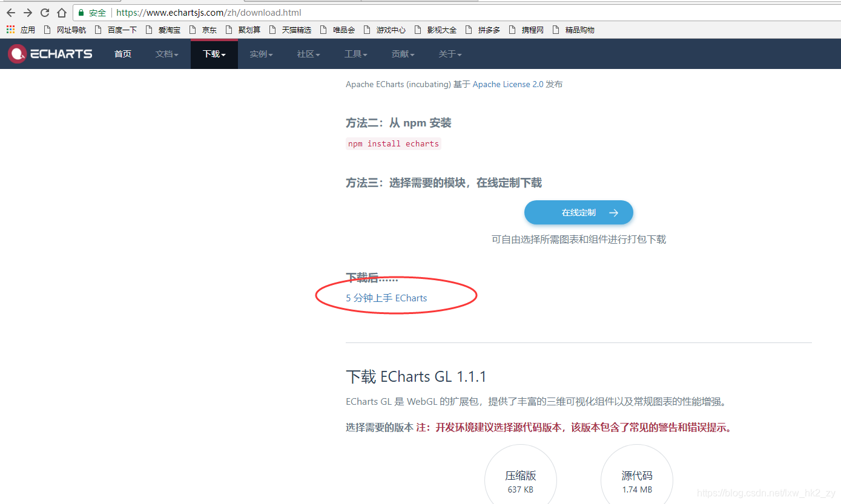
Task: Expand the 下载 dropdown menu
Action: click(x=214, y=54)
